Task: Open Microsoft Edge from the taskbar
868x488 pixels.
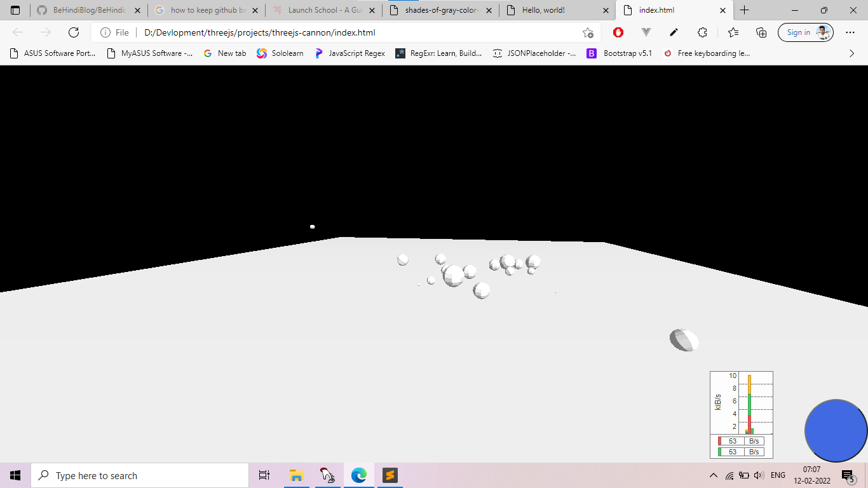Action: click(359, 475)
